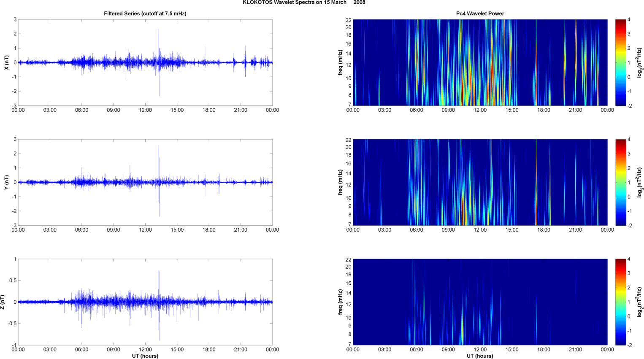Viewport: 644px width, 359px height.
Task: Click the large spike in Z series
Action: pos(159,305)
